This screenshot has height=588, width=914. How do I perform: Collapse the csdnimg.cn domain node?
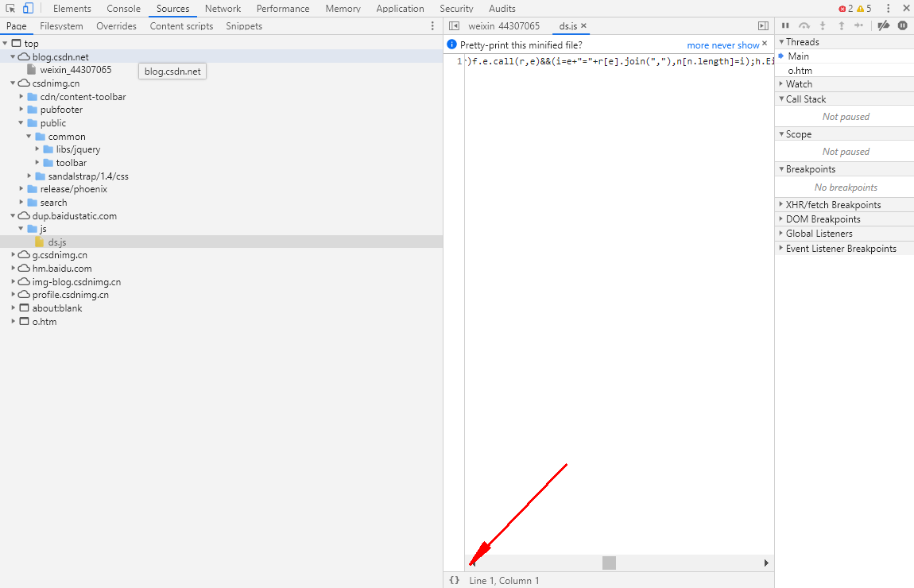click(x=13, y=83)
